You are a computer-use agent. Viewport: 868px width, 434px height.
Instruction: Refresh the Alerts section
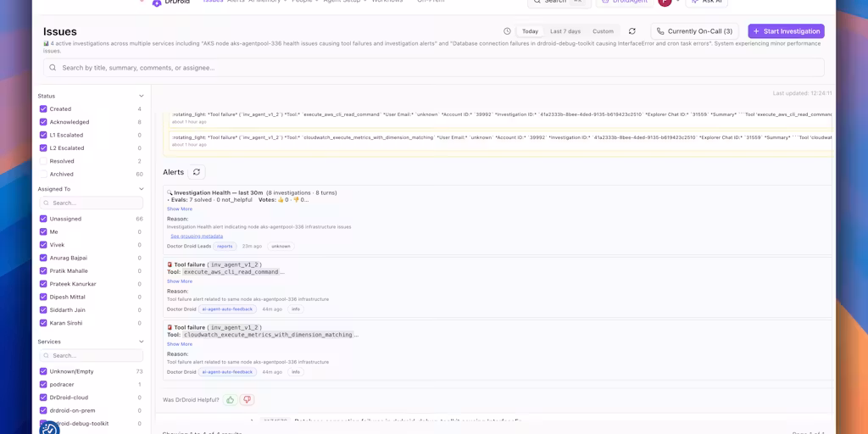197,172
